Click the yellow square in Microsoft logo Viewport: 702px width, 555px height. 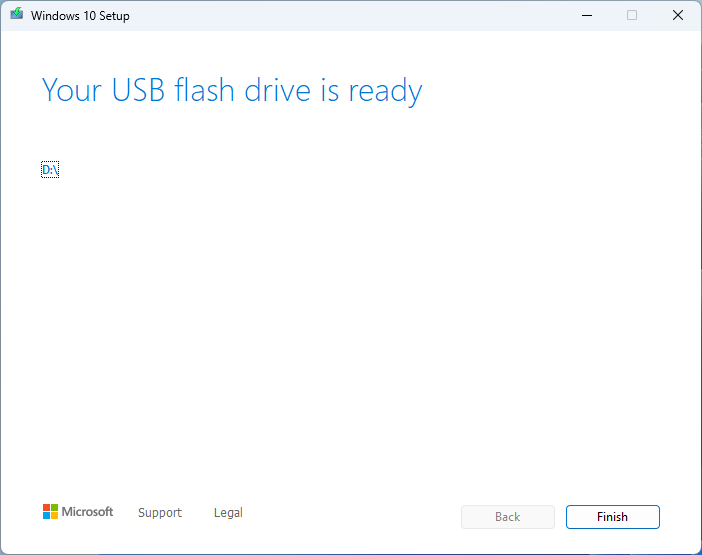55,516
